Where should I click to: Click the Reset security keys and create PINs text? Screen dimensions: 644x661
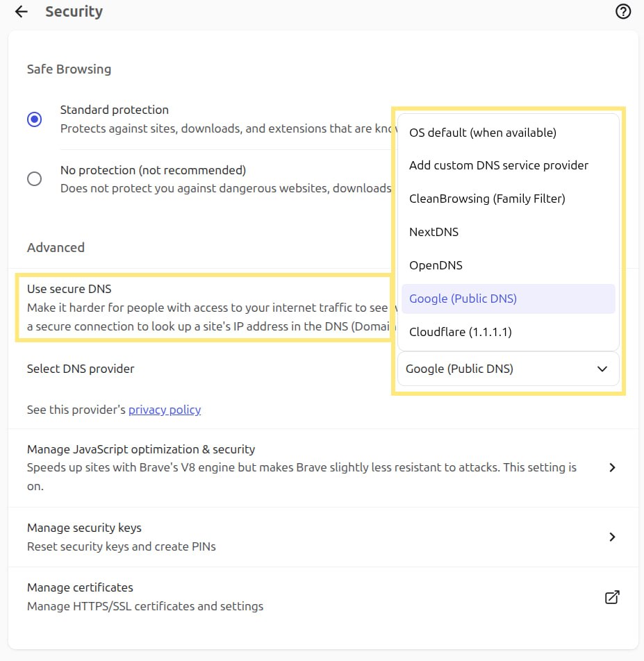pos(122,546)
